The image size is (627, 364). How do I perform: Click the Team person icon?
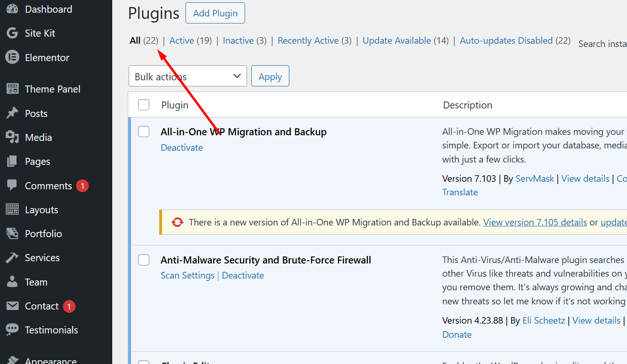12,282
